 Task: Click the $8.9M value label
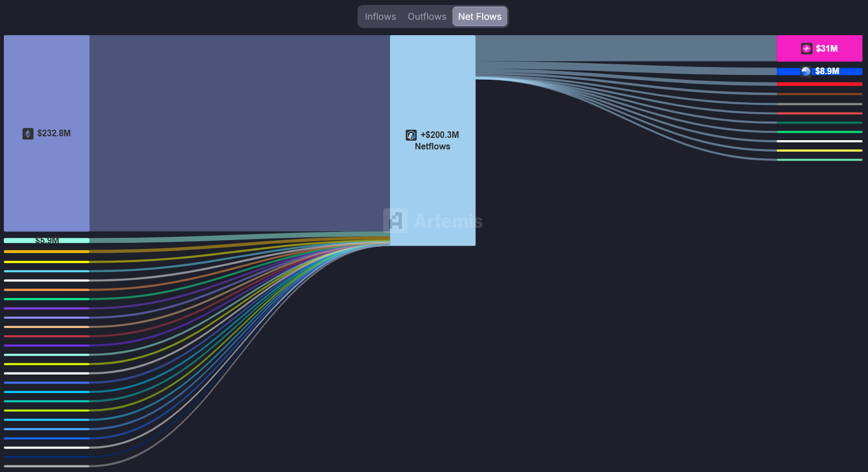click(x=827, y=71)
